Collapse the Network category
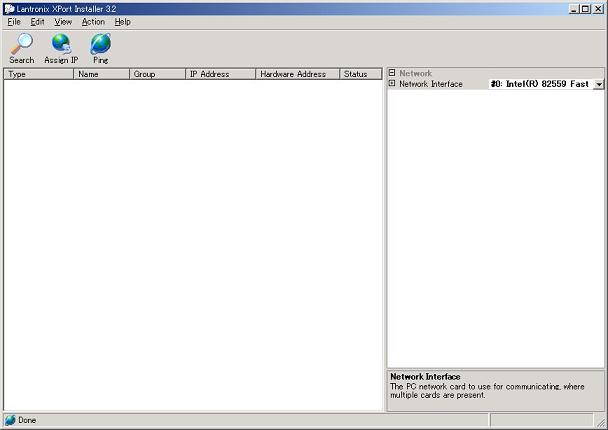Viewport: 608px width, 430px height. (392, 73)
